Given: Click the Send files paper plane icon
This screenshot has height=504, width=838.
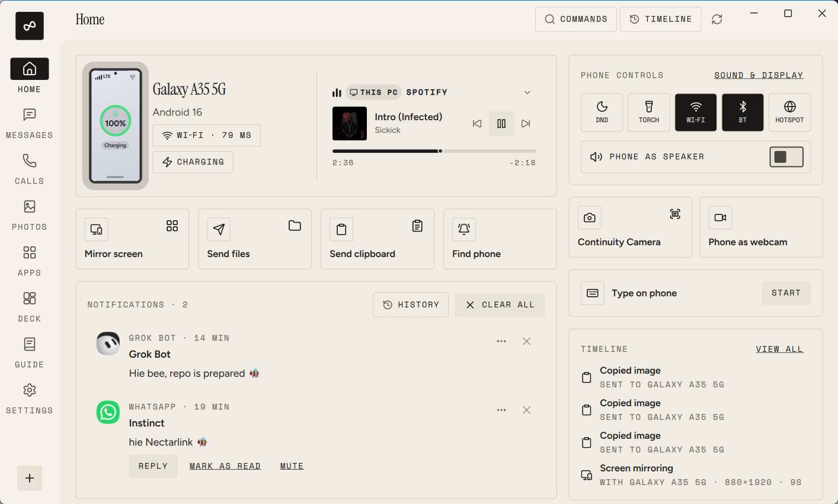Looking at the screenshot, I should point(219,229).
